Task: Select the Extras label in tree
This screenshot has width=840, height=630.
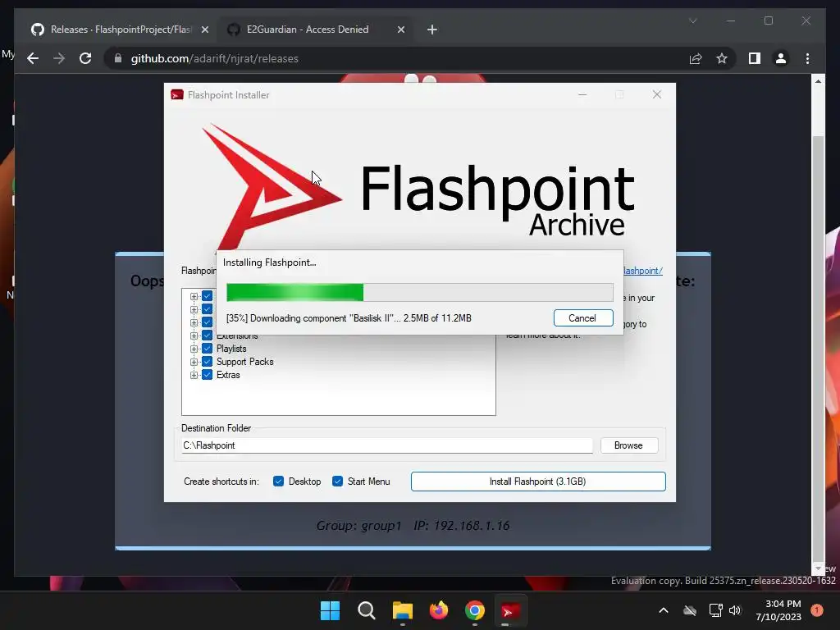Action: pyautogui.click(x=228, y=375)
